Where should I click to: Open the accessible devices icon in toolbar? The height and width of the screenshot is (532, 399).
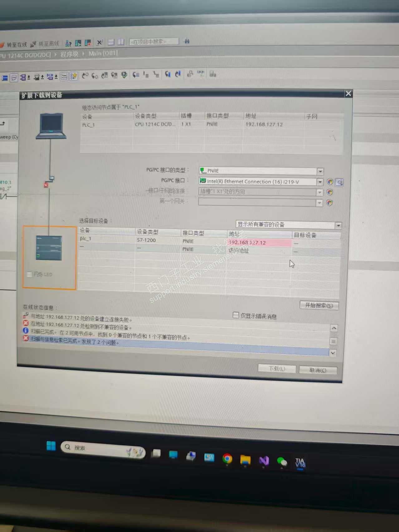[68, 43]
